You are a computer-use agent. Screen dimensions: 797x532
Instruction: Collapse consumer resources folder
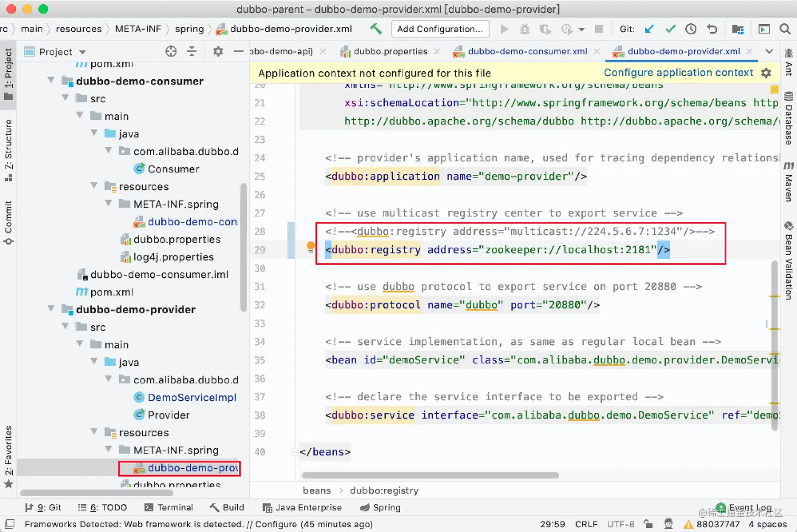[x=94, y=186]
